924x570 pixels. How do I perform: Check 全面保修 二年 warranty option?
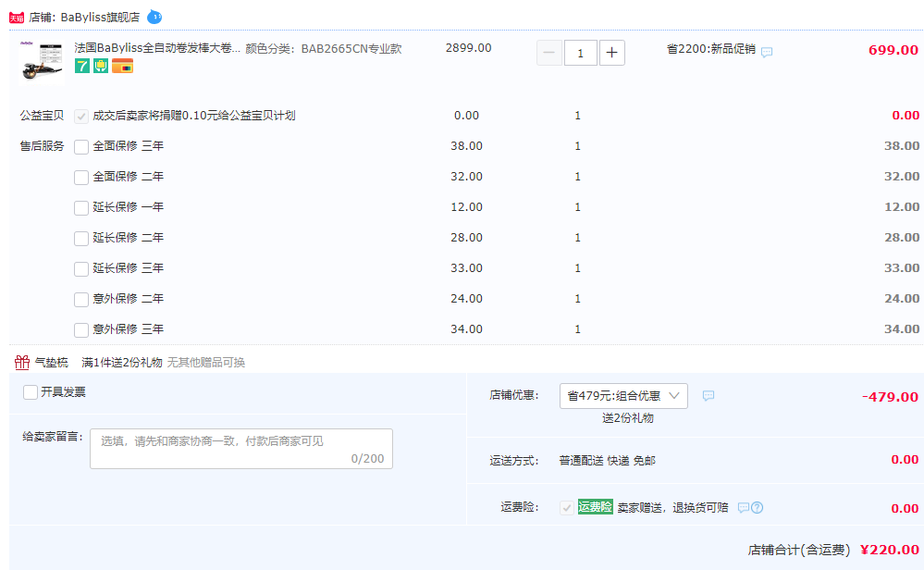(81, 178)
